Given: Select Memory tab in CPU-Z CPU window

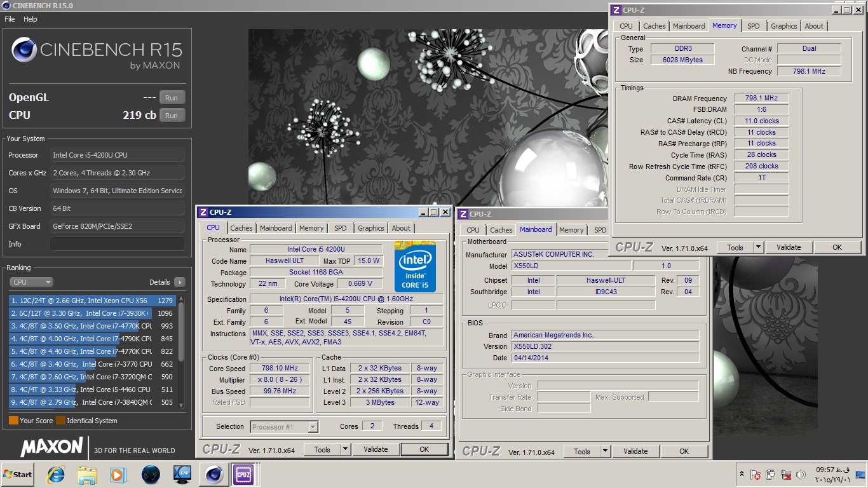Looking at the screenshot, I should pos(311,228).
